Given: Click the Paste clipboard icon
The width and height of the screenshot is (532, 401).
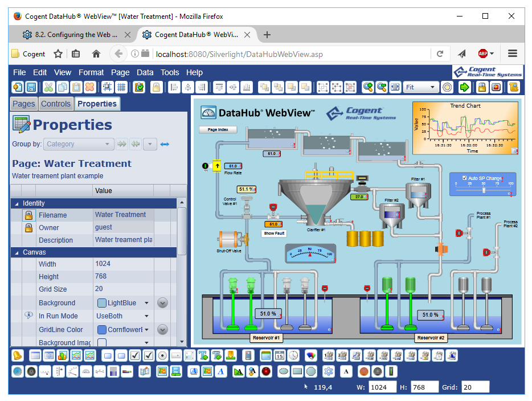Looking at the screenshot, I should coord(76,88).
